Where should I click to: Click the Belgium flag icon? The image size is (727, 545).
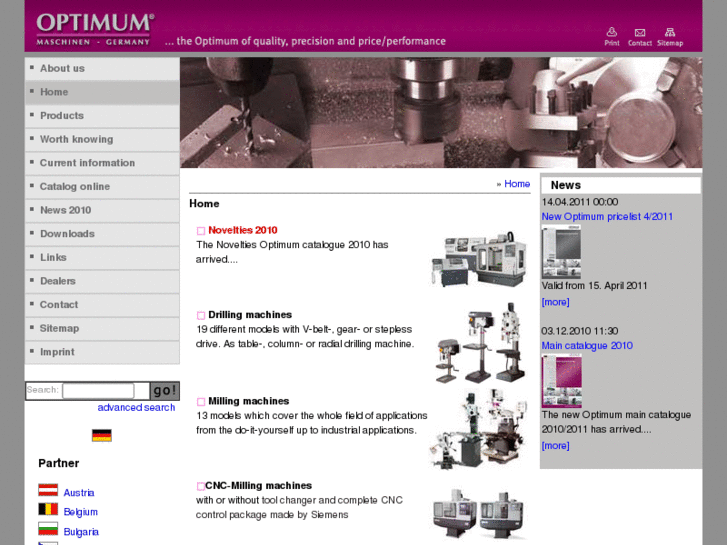(48, 509)
